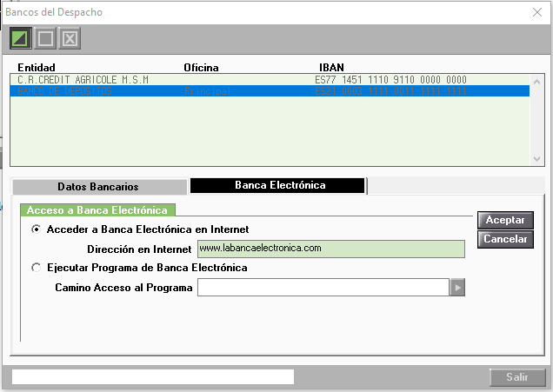553x392 pixels.
Task: Click the Principal office cell
Action: click(x=207, y=91)
